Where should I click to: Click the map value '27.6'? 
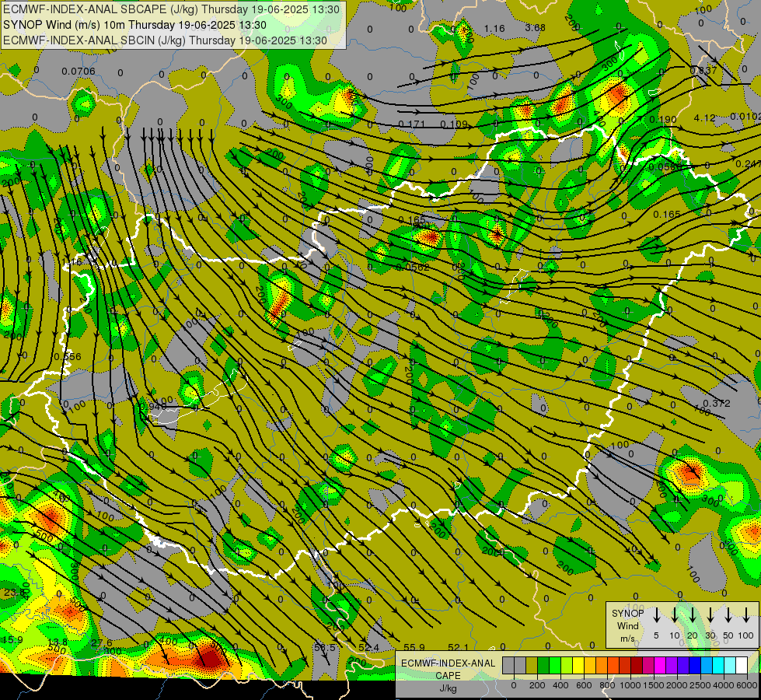(101, 643)
